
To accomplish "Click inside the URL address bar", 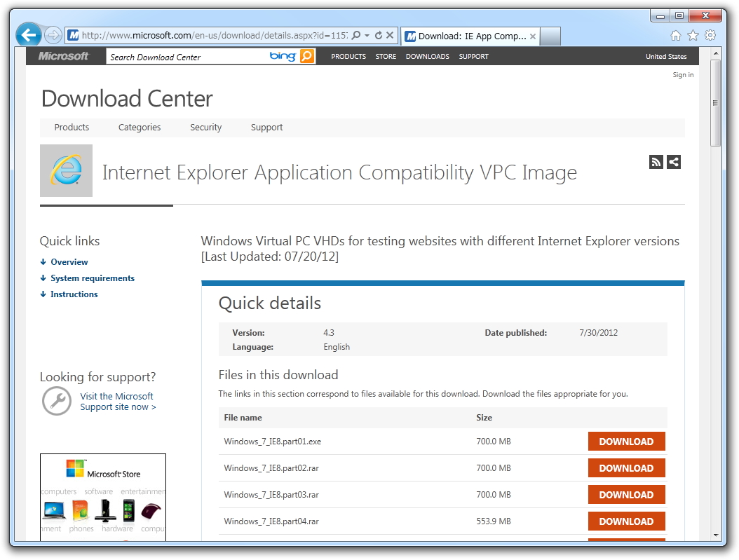I will click(210, 35).
